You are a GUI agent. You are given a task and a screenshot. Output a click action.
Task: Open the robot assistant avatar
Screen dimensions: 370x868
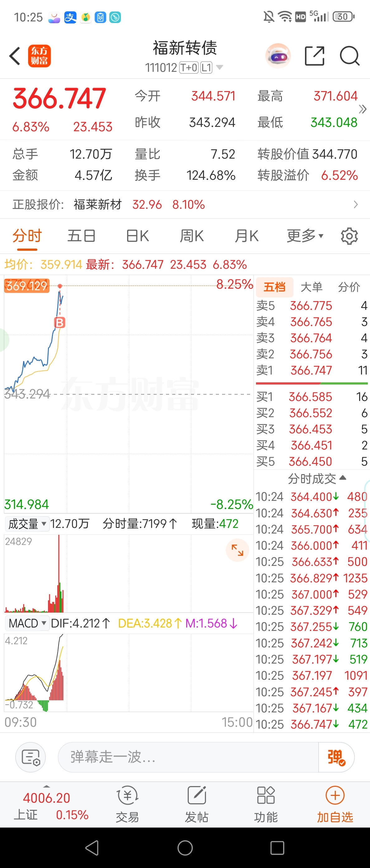tap(278, 56)
